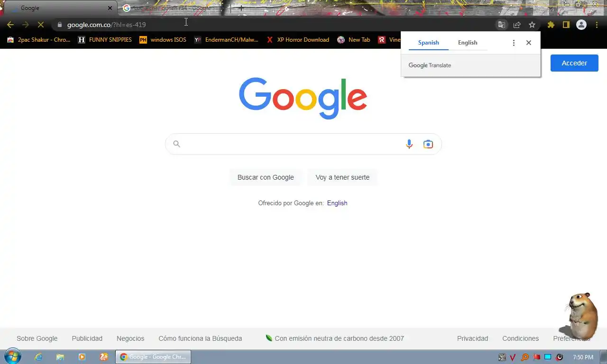Open Negocios footer link
607x364 pixels.
point(130,338)
